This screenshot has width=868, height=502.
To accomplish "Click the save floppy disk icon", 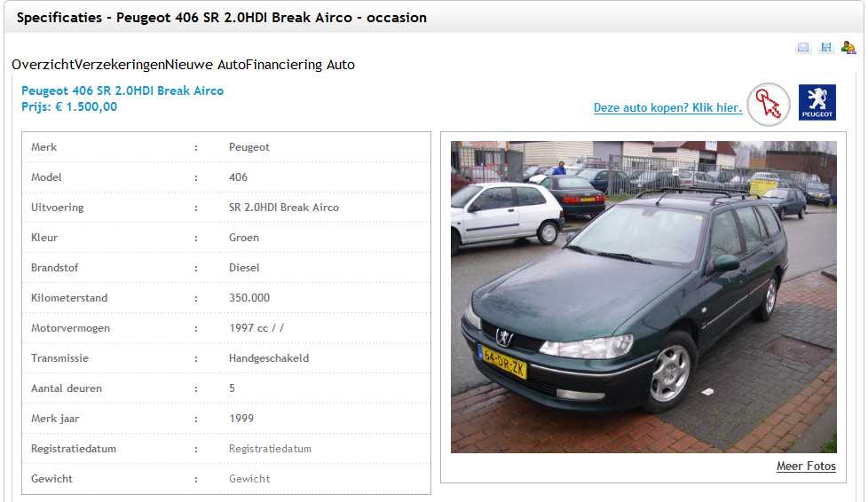I will pyautogui.click(x=826, y=48).
